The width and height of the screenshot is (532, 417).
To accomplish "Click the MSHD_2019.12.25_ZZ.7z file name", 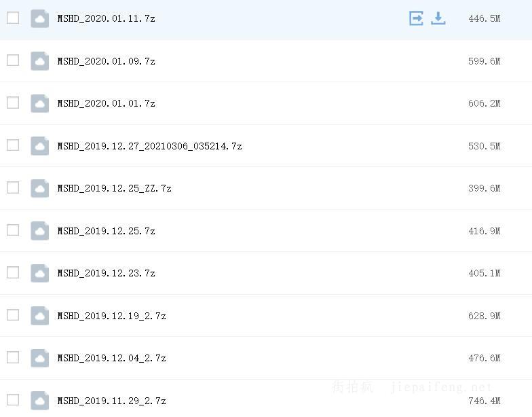I will 114,189.
